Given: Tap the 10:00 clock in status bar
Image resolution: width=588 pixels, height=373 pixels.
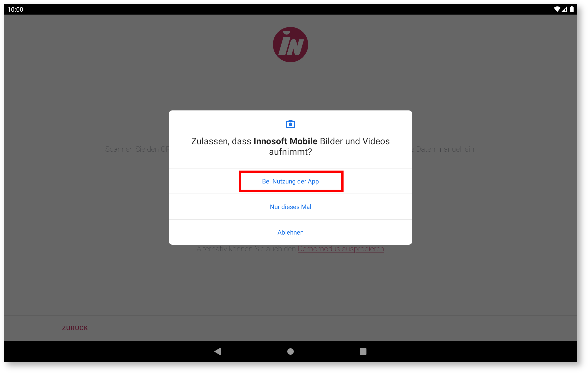Looking at the screenshot, I should (x=15, y=9).
